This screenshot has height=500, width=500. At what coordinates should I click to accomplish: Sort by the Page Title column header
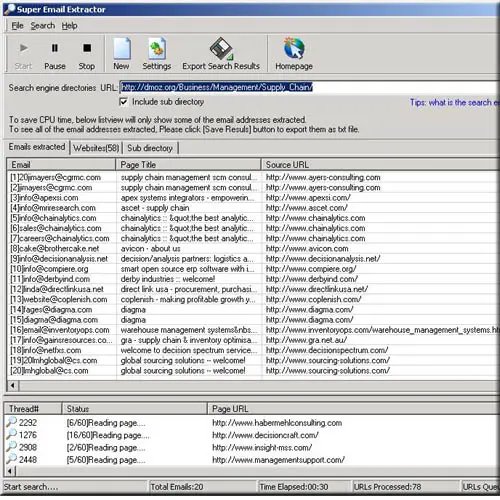pyautogui.click(x=188, y=165)
